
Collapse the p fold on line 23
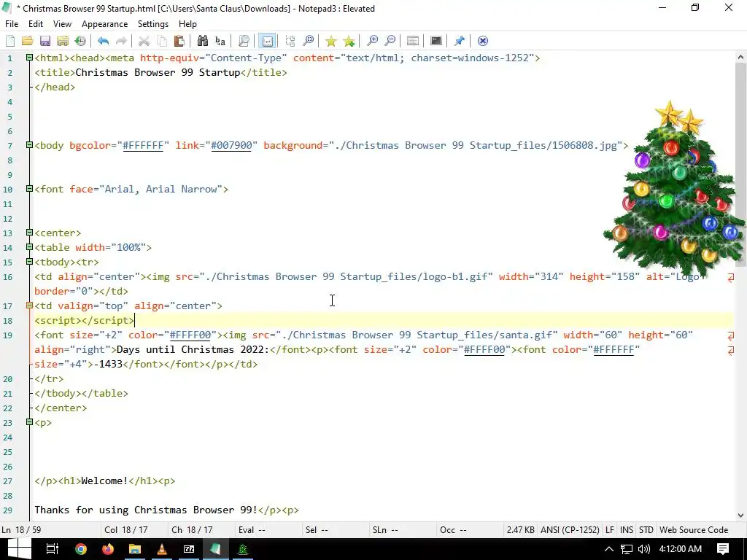[x=29, y=422]
